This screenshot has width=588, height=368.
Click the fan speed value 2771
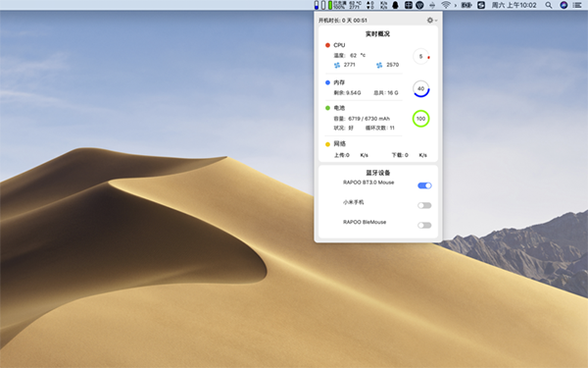(x=350, y=65)
